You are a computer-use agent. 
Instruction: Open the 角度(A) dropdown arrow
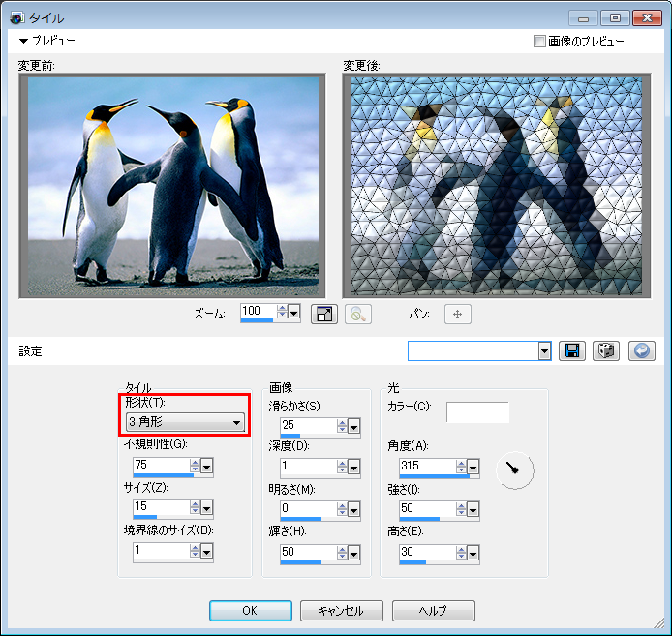(473, 468)
